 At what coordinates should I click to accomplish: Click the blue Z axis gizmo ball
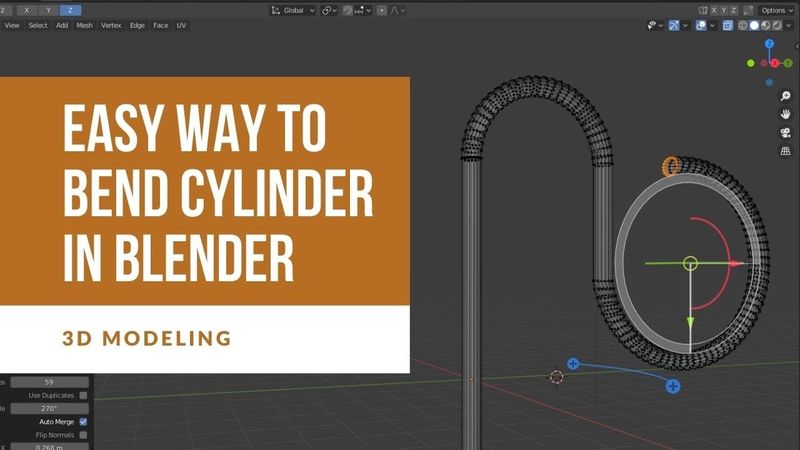point(769,44)
